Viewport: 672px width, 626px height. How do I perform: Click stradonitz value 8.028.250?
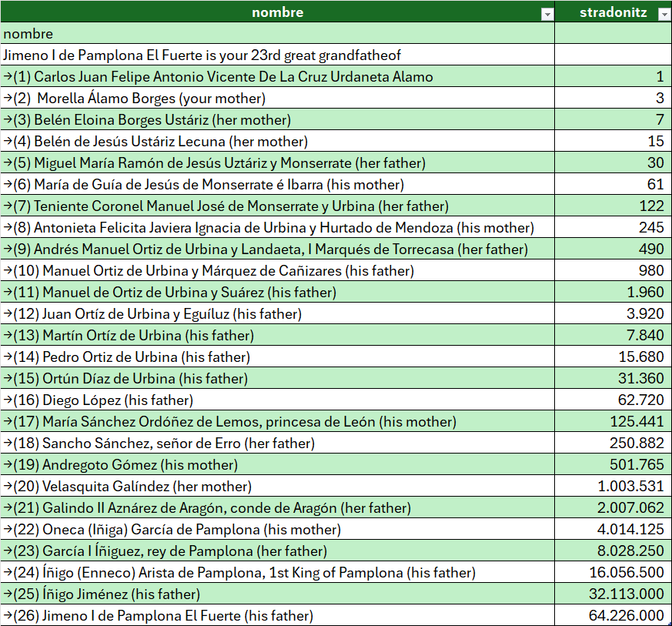coord(613,551)
